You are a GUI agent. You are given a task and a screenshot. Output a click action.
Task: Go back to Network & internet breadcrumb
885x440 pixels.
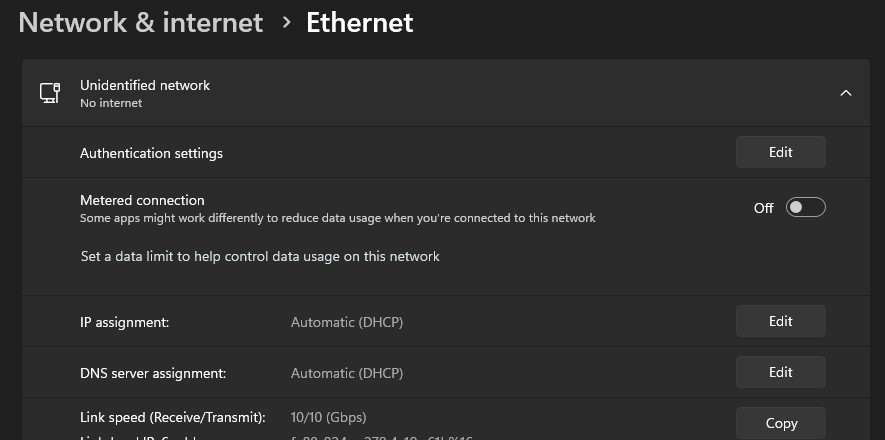[x=141, y=23]
